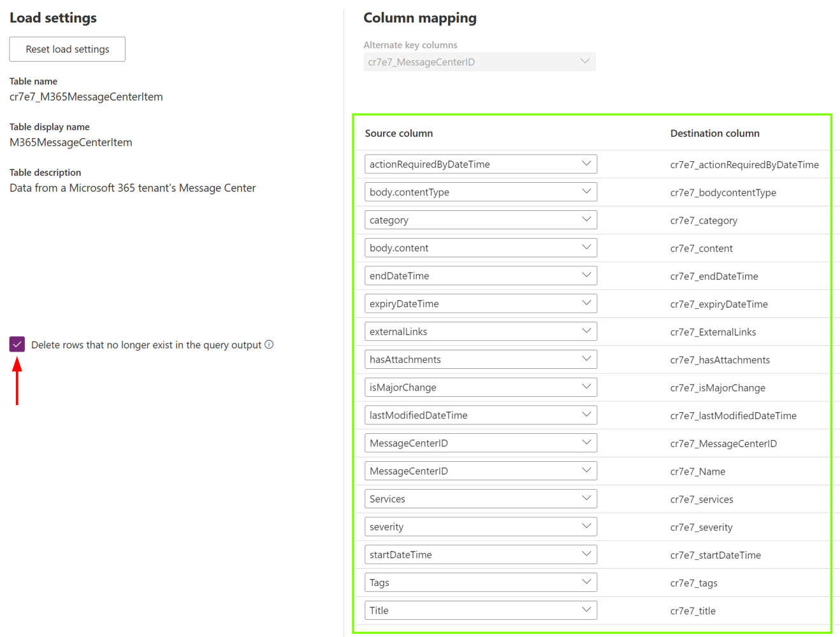
Task: Open body.content source column dropdown
Action: pyautogui.click(x=481, y=248)
